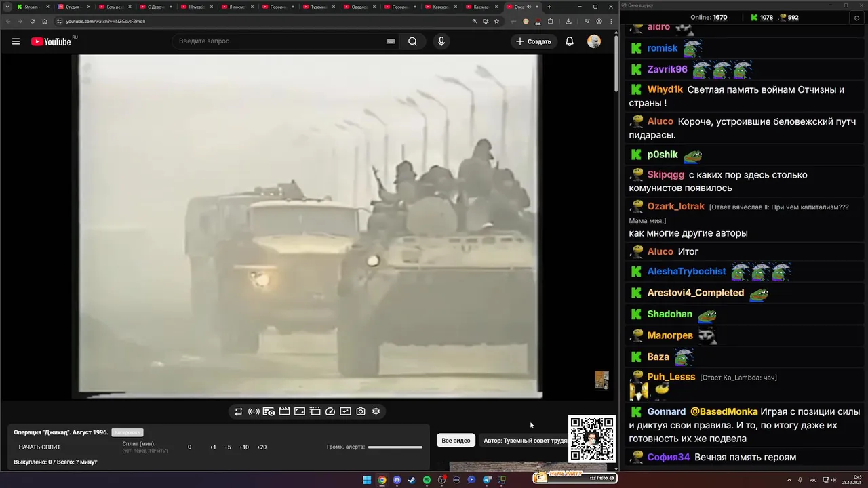The height and width of the screenshot is (488, 868).
Task: Switch to the I Investig tab
Action: pyautogui.click(x=195, y=7)
